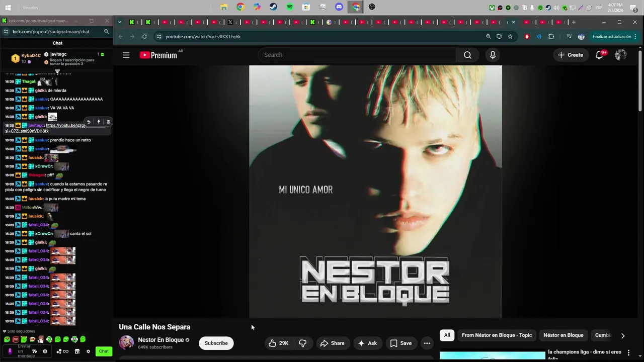
Task: Open more options for champions liga video
Action: tap(628, 353)
